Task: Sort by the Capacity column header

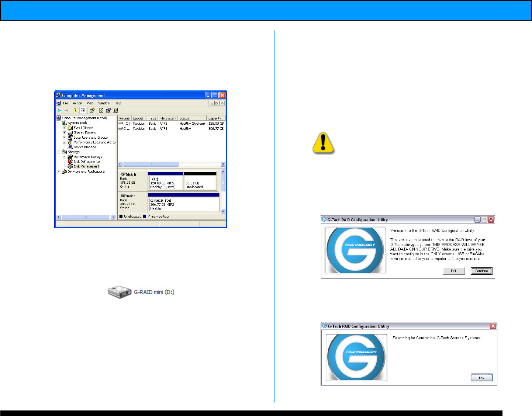Action: point(216,118)
